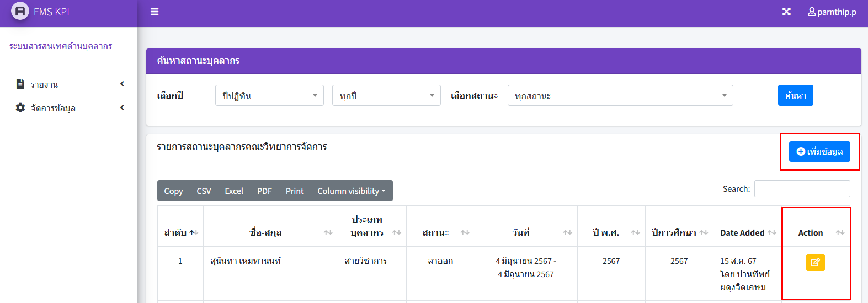Viewport: 868px width, 303px height.
Task: Click the FMS KPI logo icon
Action: point(20,11)
